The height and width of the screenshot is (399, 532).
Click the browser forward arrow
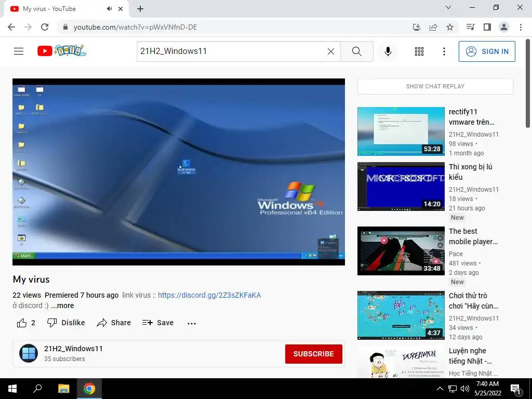coord(28,27)
